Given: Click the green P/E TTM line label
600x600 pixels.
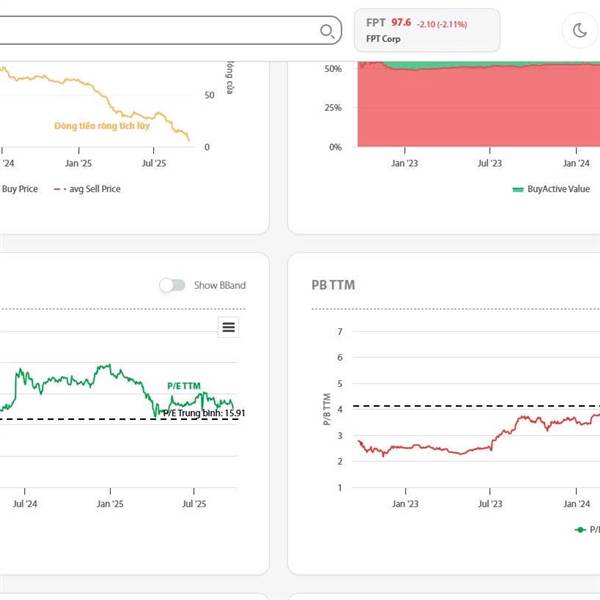Looking at the screenshot, I should 186,386.
